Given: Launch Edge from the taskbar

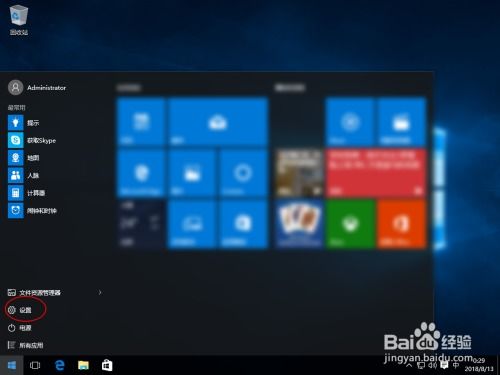Looking at the screenshot, I should pos(59,365).
